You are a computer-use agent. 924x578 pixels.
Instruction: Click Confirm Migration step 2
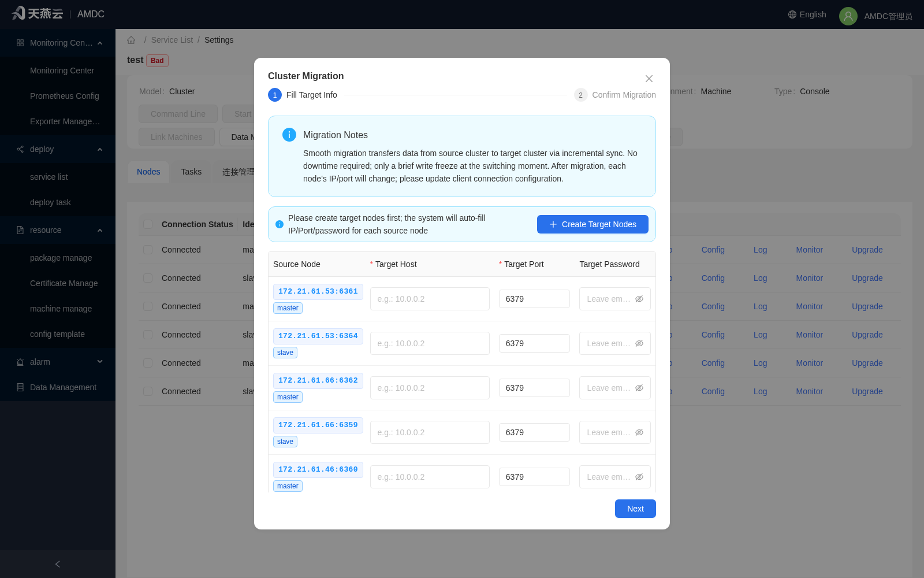pyautogui.click(x=615, y=95)
